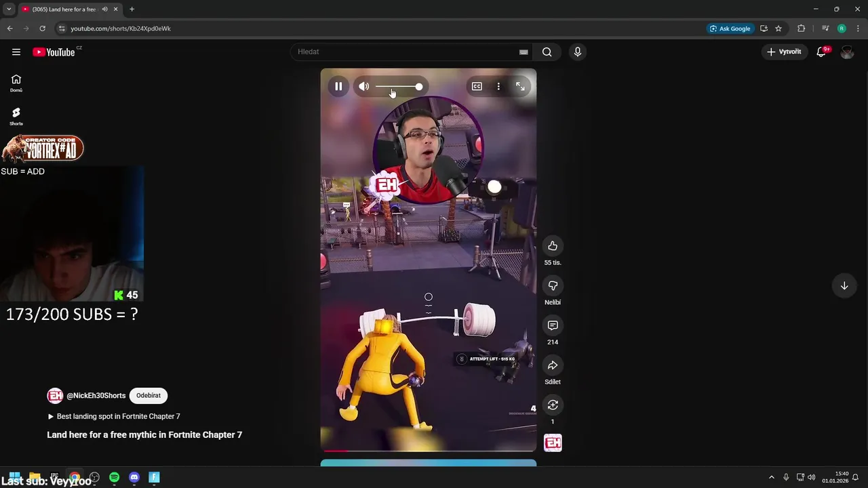Open Domů in the sidebar
This screenshot has width=868, height=488.
[x=16, y=83]
